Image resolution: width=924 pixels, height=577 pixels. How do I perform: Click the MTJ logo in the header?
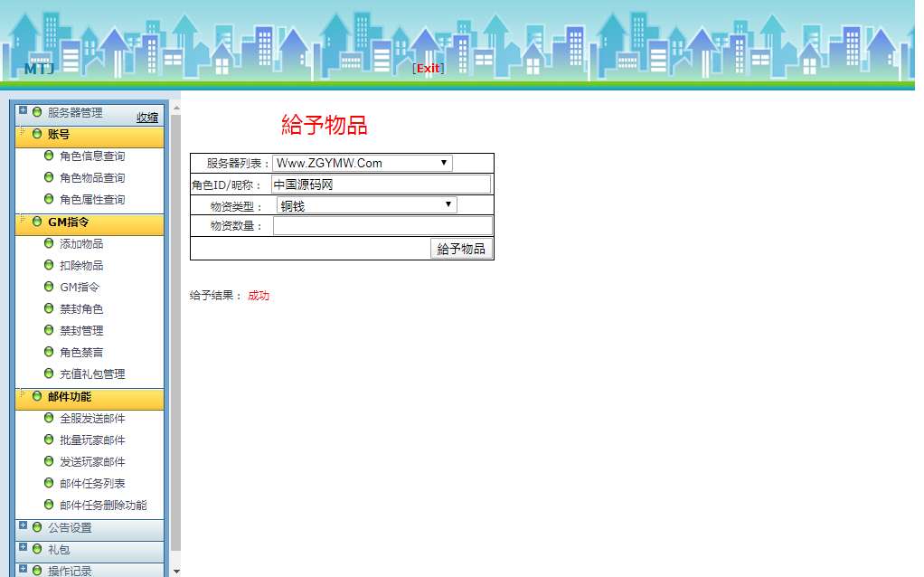pyautogui.click(x=38, y=68)
